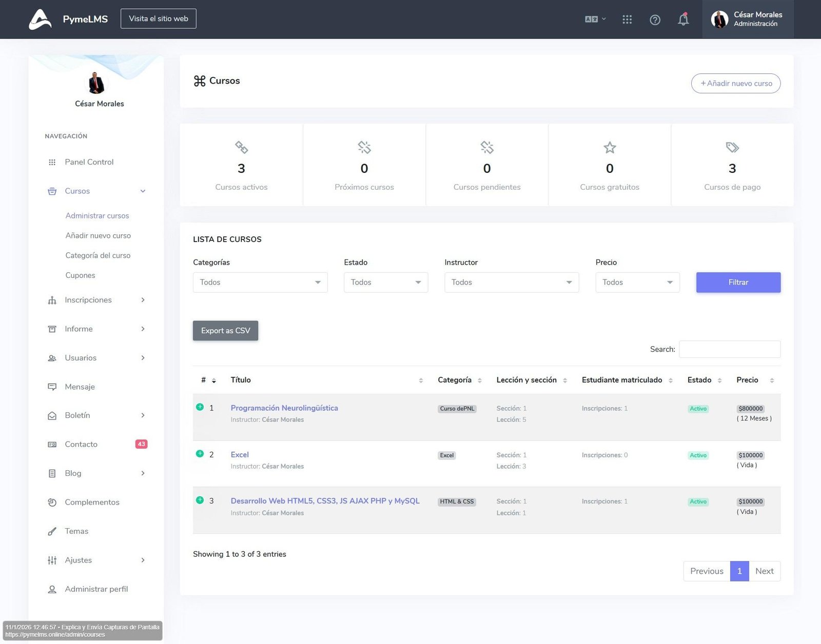Open the Instructor filter dropdown

click(511, 283)
